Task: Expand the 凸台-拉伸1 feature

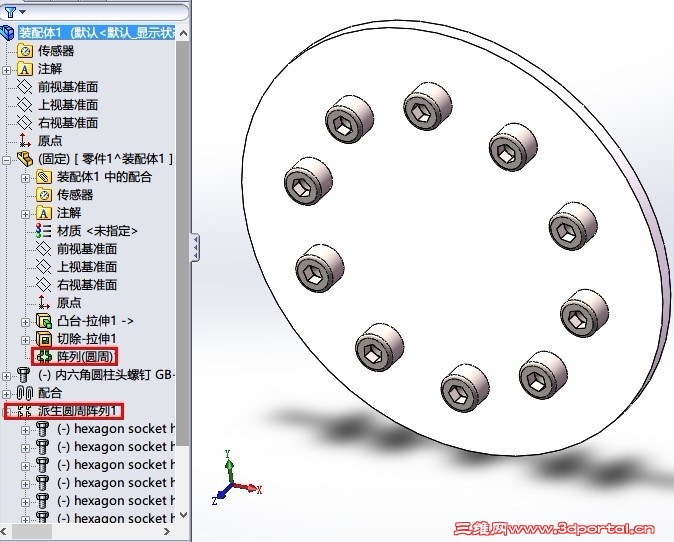Action: pos(25,322)
